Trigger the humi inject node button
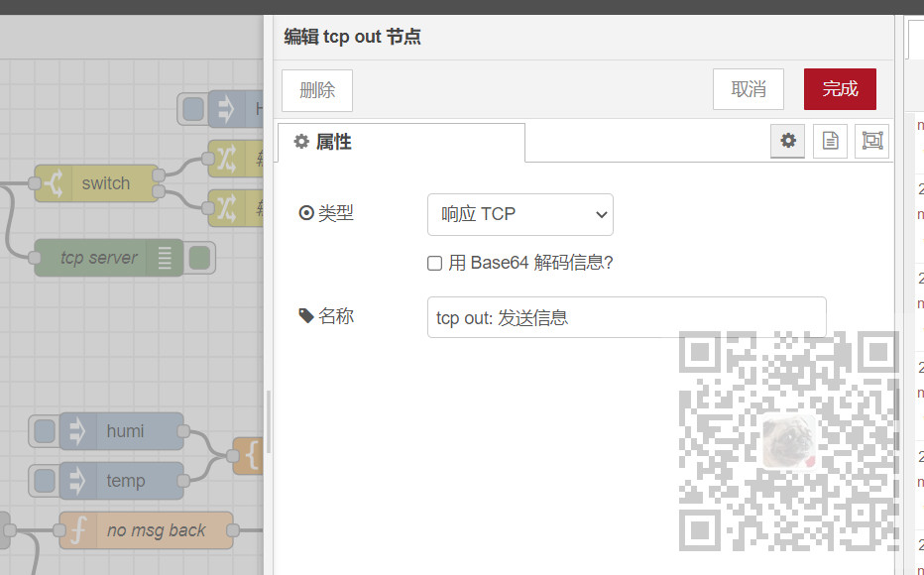924x575 pixels. tap(45, 431)
